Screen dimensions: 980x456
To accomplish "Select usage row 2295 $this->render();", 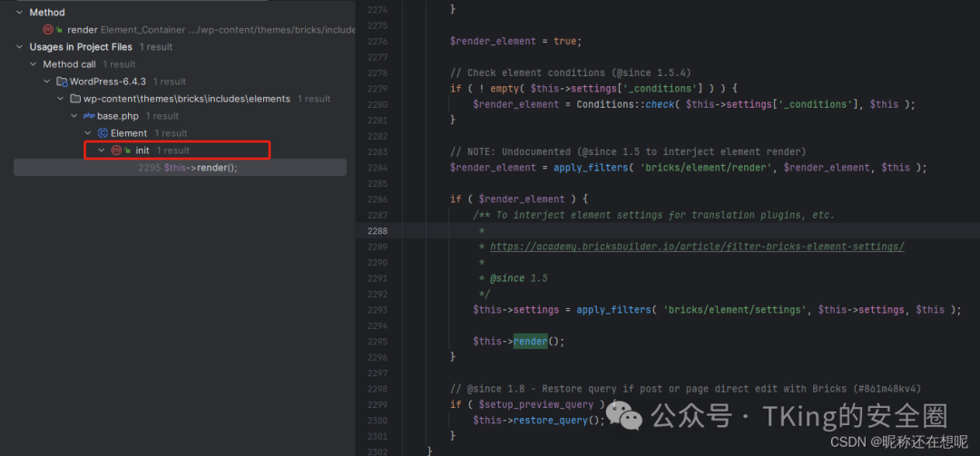I will point(180,168).
